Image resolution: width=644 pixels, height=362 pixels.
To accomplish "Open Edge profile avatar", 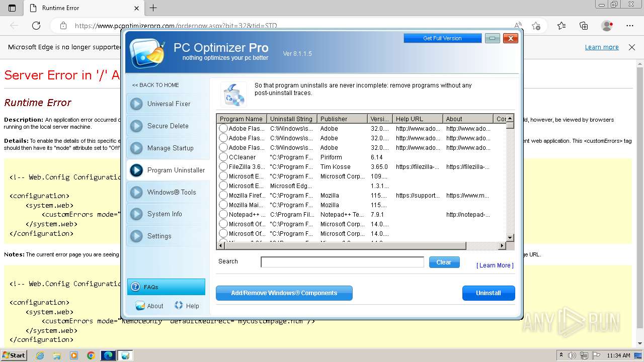I will tap(607, 26).
